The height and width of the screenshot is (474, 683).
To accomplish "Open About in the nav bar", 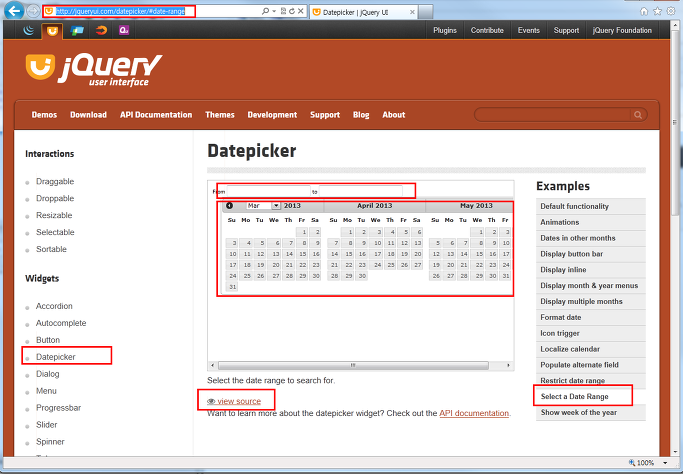I will tap(394, 115).
